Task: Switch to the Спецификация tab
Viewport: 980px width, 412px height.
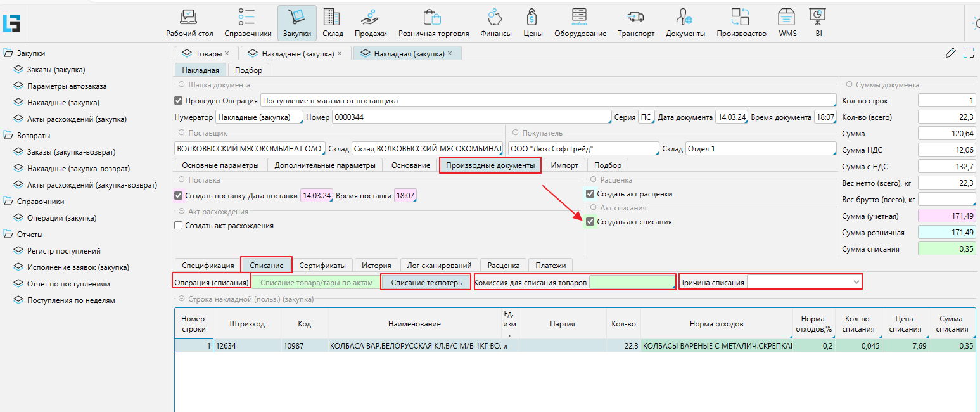Action: coord(208,266)
